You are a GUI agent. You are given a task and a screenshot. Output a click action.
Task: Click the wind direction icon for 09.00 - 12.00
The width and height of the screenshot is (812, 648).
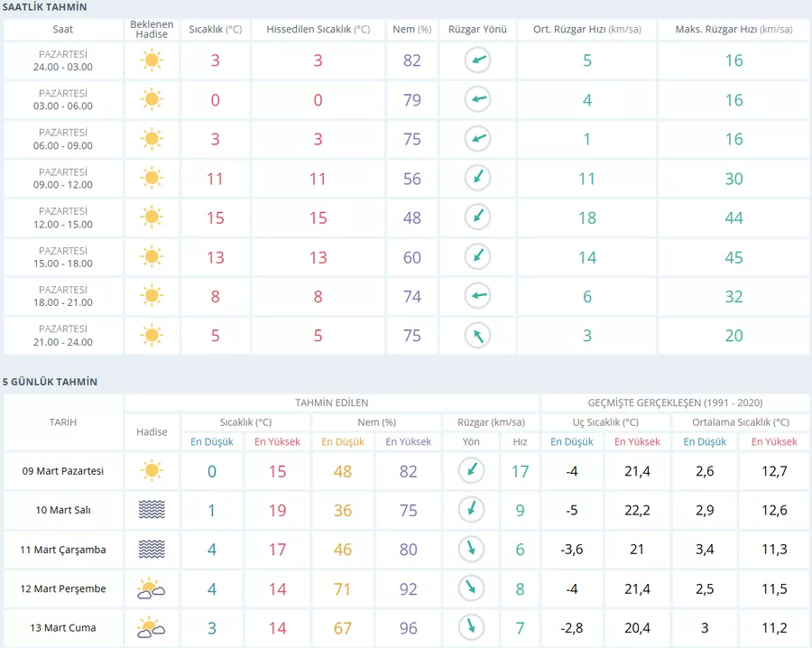click(477, 179)
